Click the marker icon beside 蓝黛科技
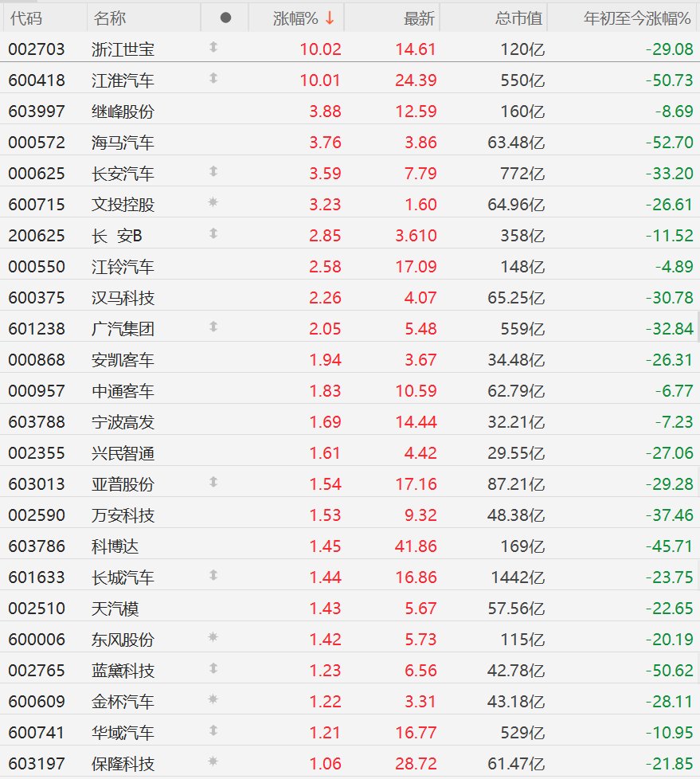 pos(213,668)
